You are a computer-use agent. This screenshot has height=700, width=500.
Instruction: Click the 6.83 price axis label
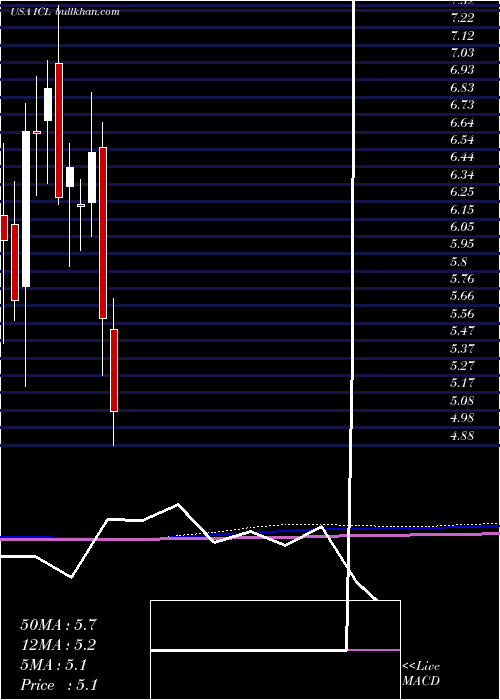click(462, 88)
